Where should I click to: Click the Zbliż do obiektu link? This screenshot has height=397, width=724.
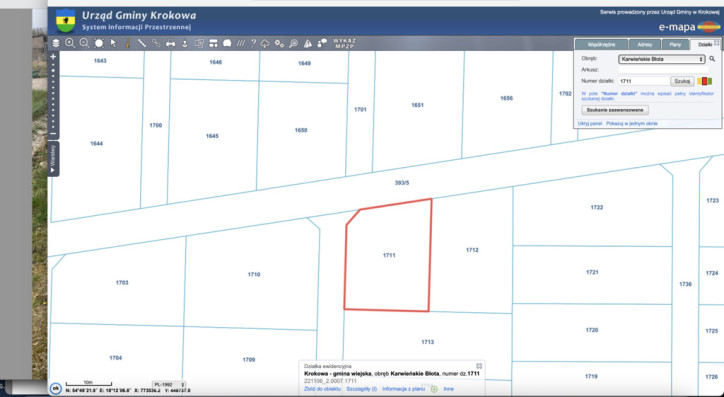click(x=322, y=389)
